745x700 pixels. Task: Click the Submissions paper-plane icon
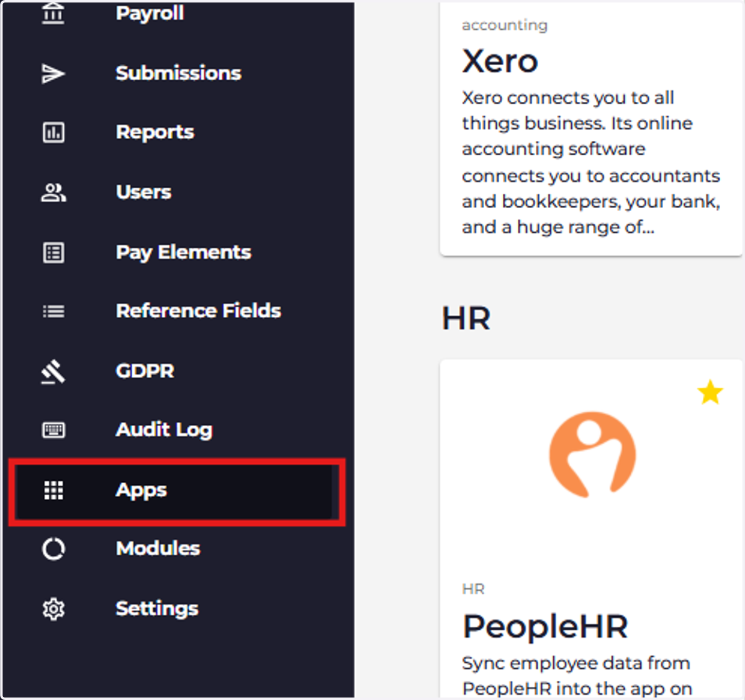click(x=53, y=73)
